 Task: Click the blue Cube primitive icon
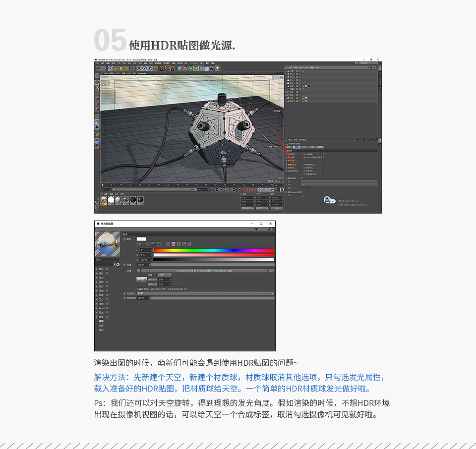179,68
